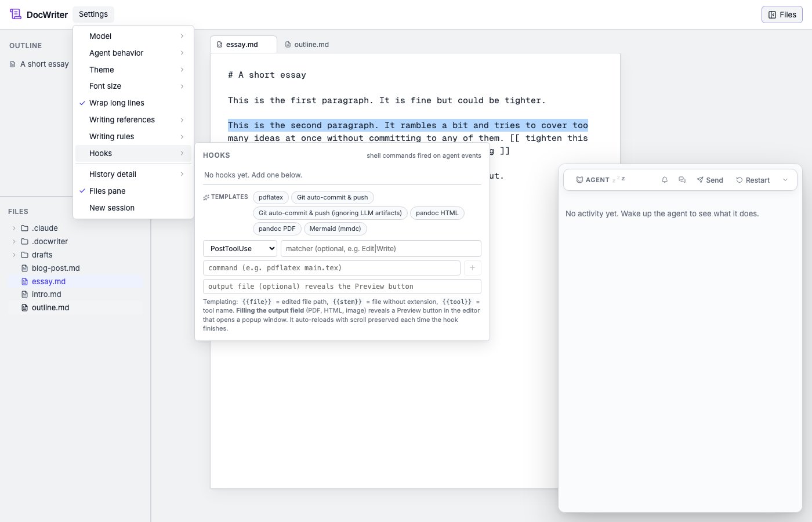Viewport: 812px width, 522px height.
Task: Click Send in the agent panel
Action: click(710, 180)
